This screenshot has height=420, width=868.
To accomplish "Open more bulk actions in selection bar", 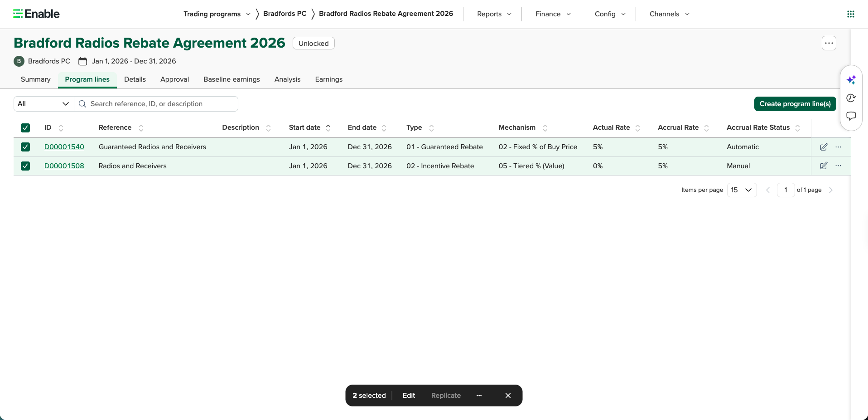I will (479, 396).
